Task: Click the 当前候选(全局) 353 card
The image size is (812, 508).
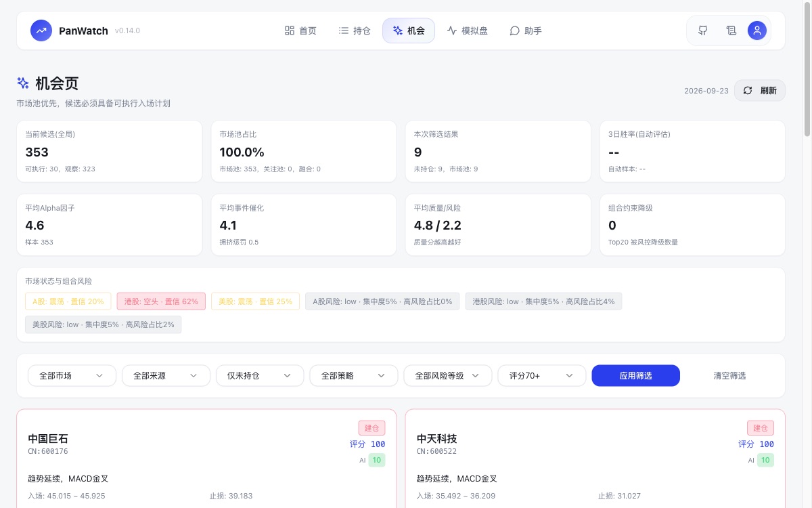Action: pos(110,151)
